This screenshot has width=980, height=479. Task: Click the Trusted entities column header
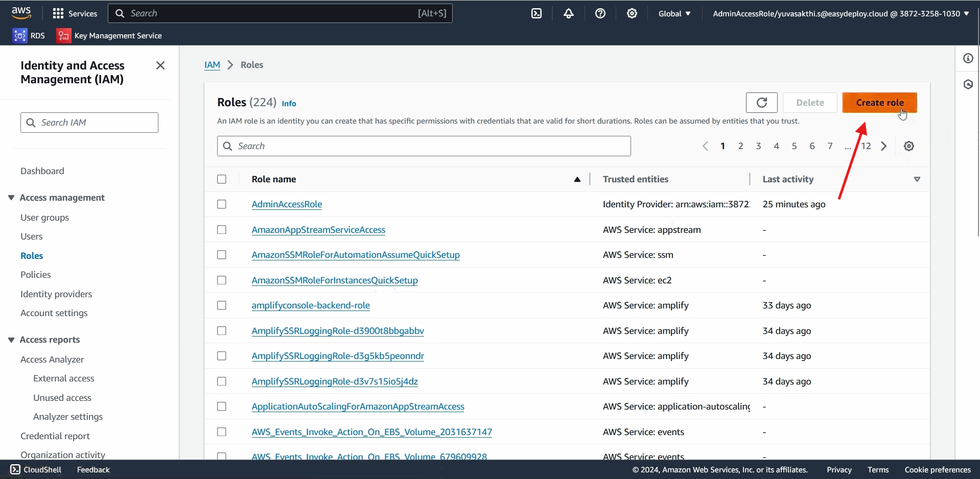(x=636, y=179)
